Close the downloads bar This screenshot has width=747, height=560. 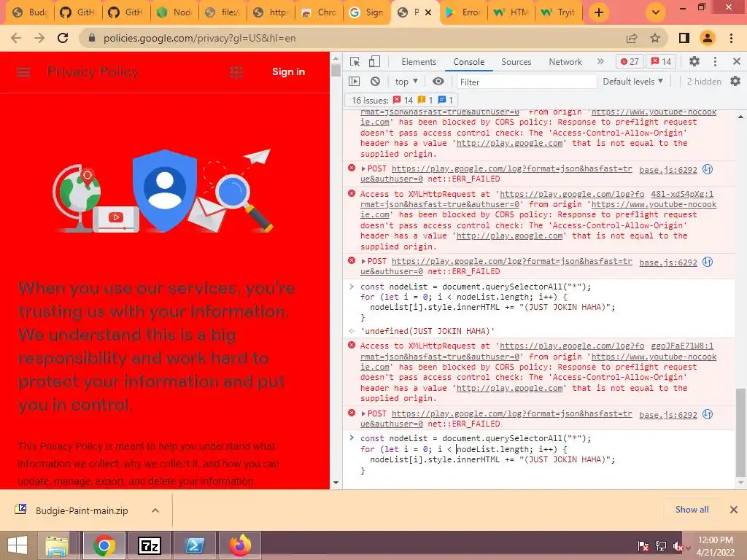[734, 510]
